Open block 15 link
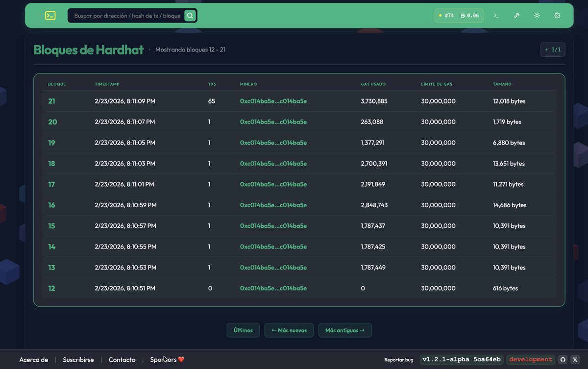Screen dimensions: 588x369 (51, 226)
